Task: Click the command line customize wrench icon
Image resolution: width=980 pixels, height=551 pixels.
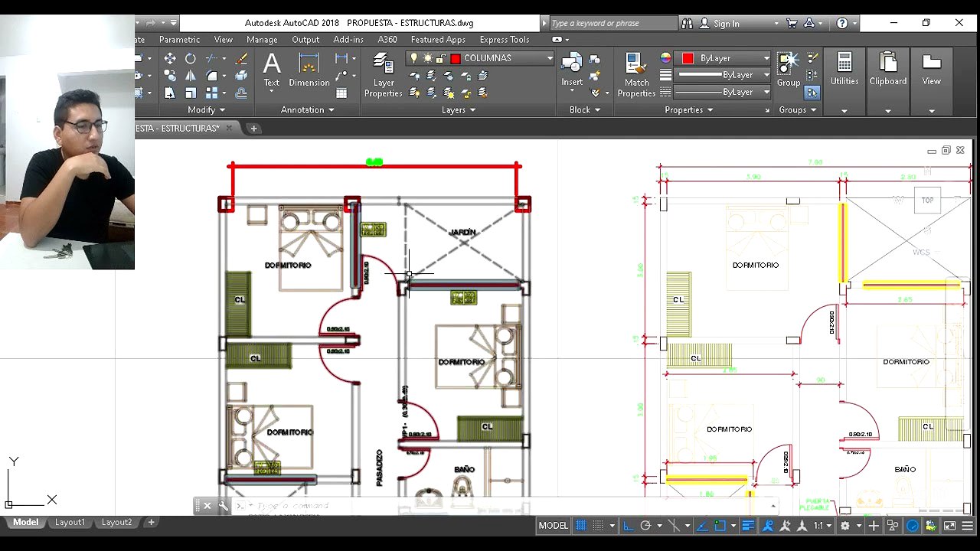Action: click(x=224, y=506)
